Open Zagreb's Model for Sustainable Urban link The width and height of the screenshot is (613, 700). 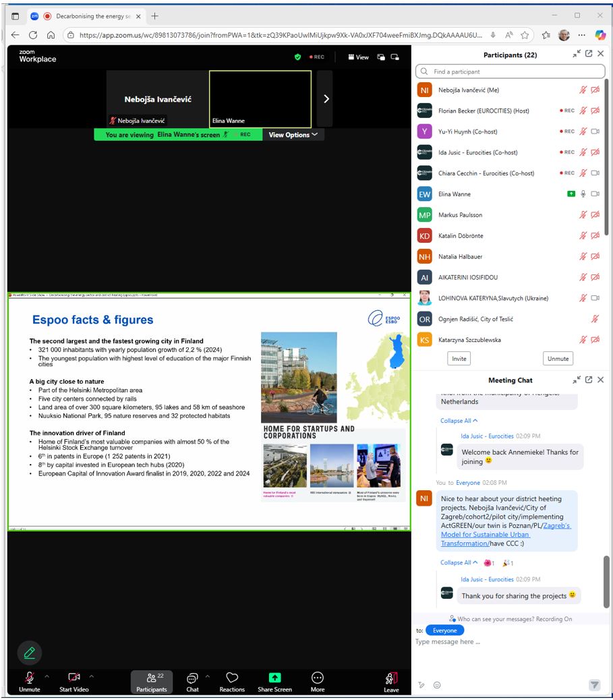pyautogui.click(x=506, y=534)
